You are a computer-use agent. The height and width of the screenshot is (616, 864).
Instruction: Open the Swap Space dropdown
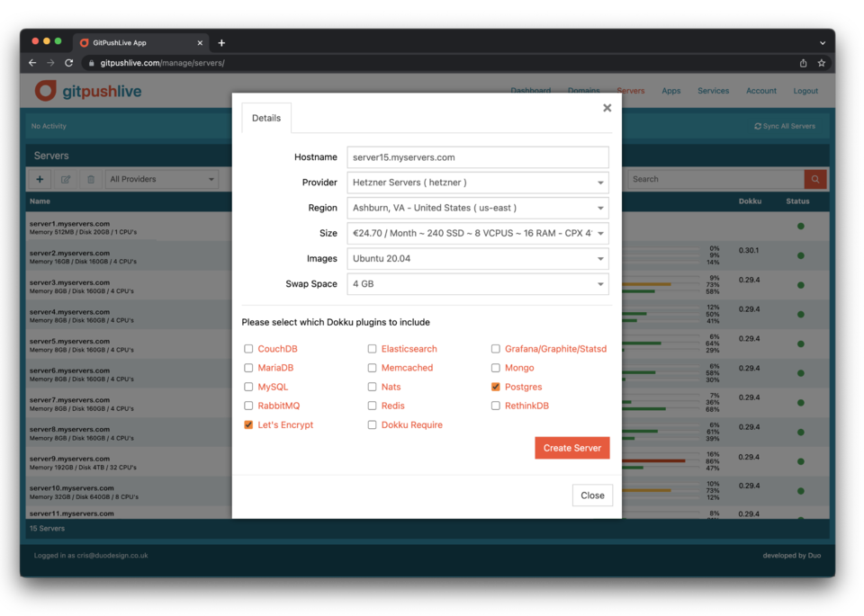coord(478,284)
